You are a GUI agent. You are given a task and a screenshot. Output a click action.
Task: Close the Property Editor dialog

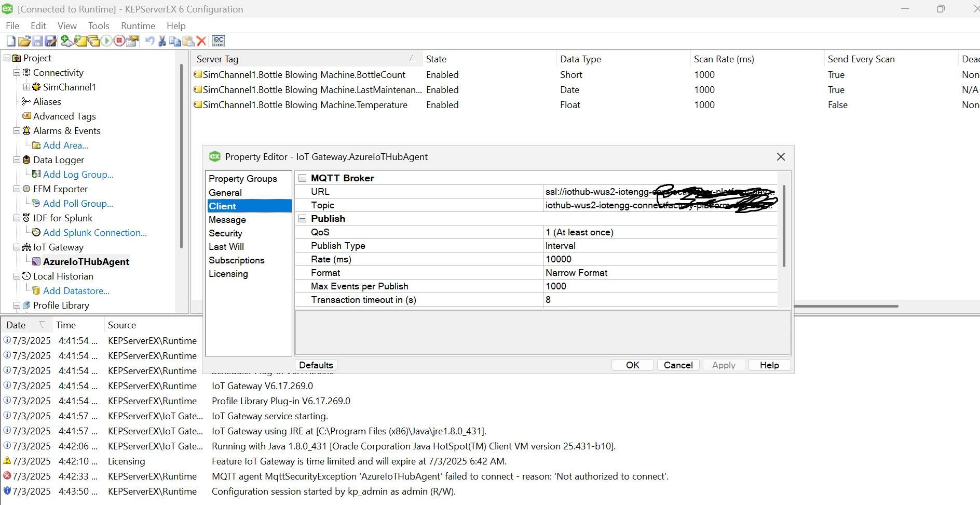point(781,157)
